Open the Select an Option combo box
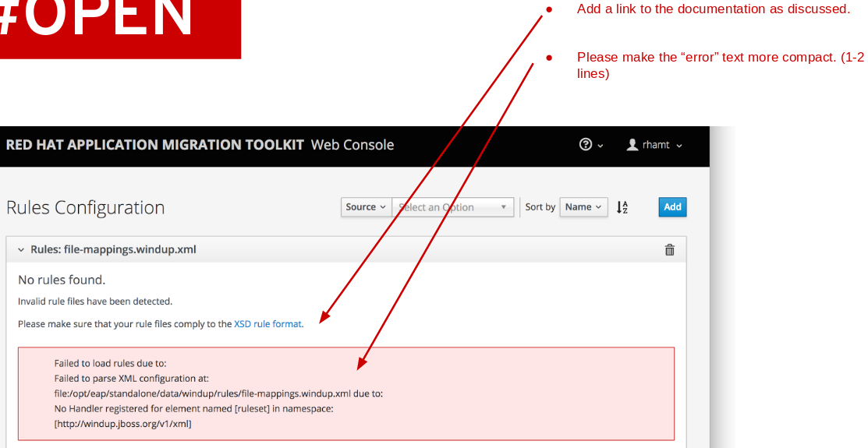The image size is (868, 448). (453, 206)
